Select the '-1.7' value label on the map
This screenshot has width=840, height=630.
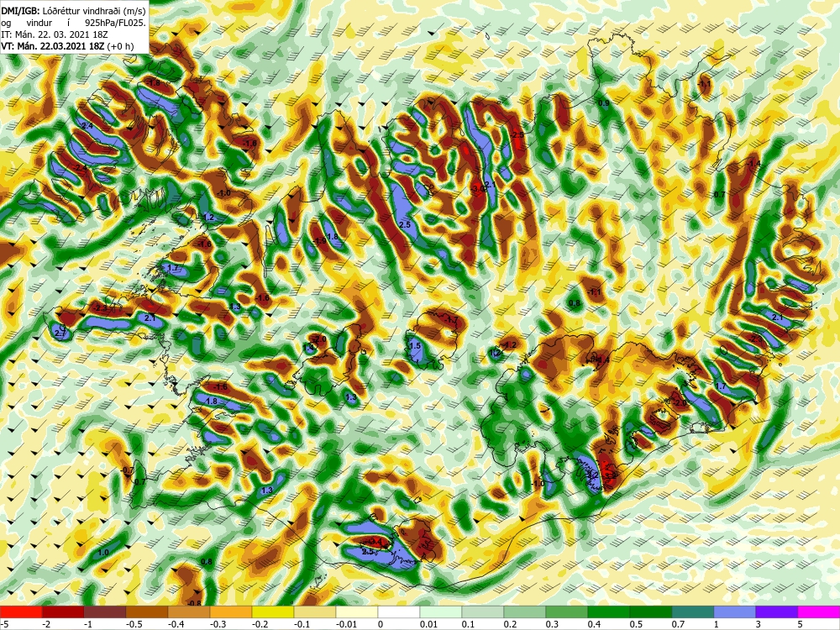coord(452,320)
